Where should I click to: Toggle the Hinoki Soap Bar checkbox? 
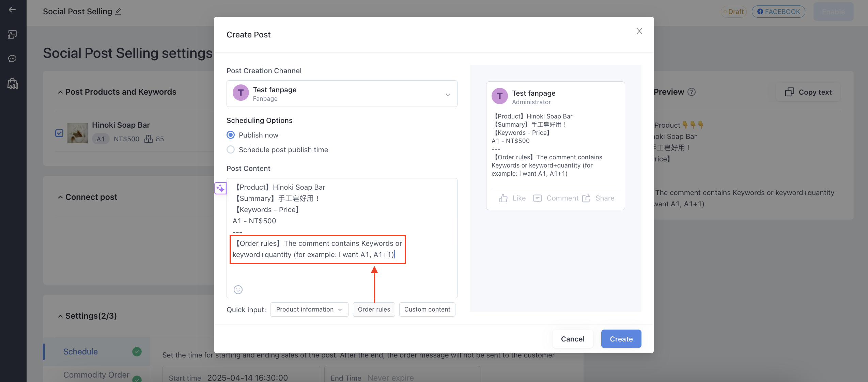pyautogui.click(x=59, y=133)
